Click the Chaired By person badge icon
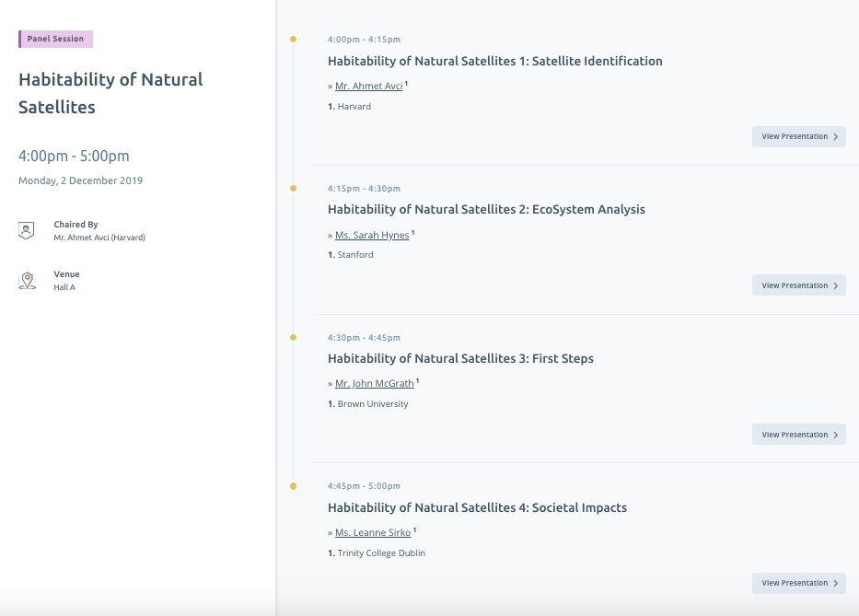 pyautogui.click(x=27, y=231)
